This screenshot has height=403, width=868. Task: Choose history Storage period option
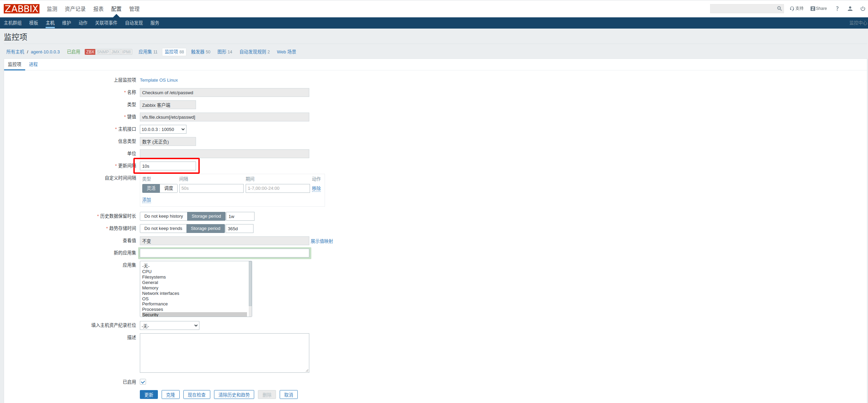206,216
